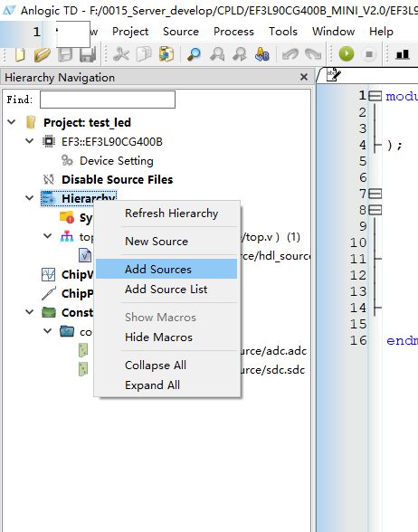The image size is (418, 532).
Task: Collapse the Hierarchy node chevron
Action: point(30,198)
